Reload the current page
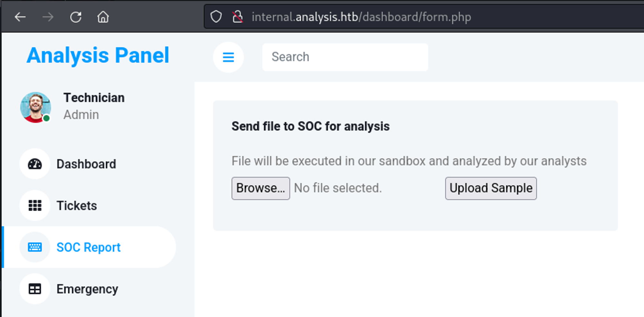This screenshot has width=644, height=317. point(76,17)
